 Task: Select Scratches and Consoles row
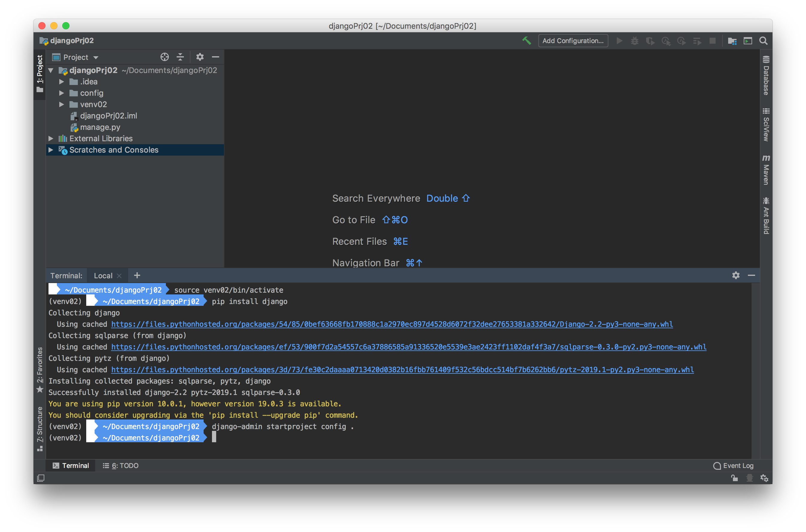(x=135, y=150)
